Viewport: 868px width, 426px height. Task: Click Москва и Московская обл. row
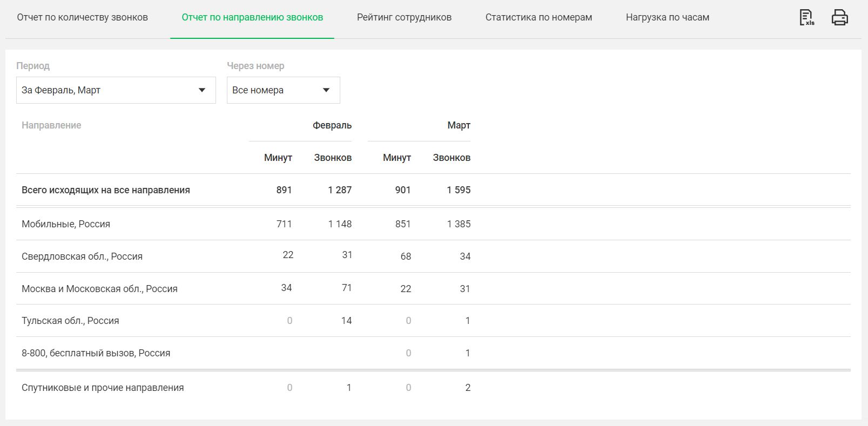99,289
